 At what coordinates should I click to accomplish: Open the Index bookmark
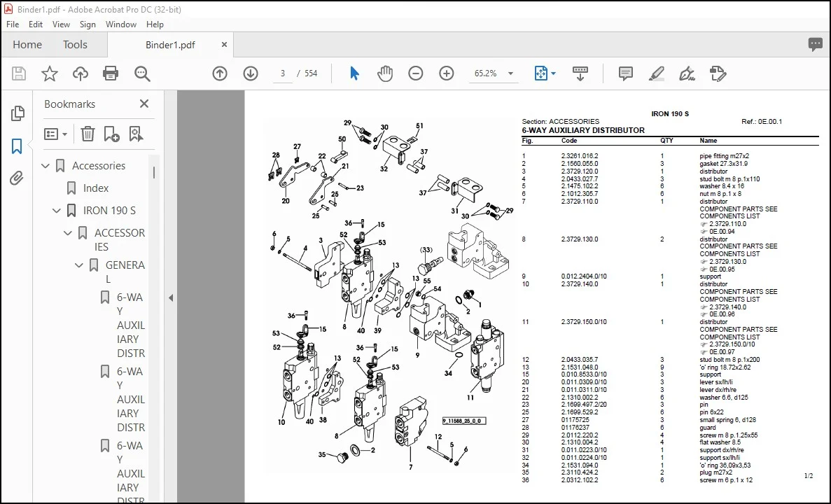point(95,188)
